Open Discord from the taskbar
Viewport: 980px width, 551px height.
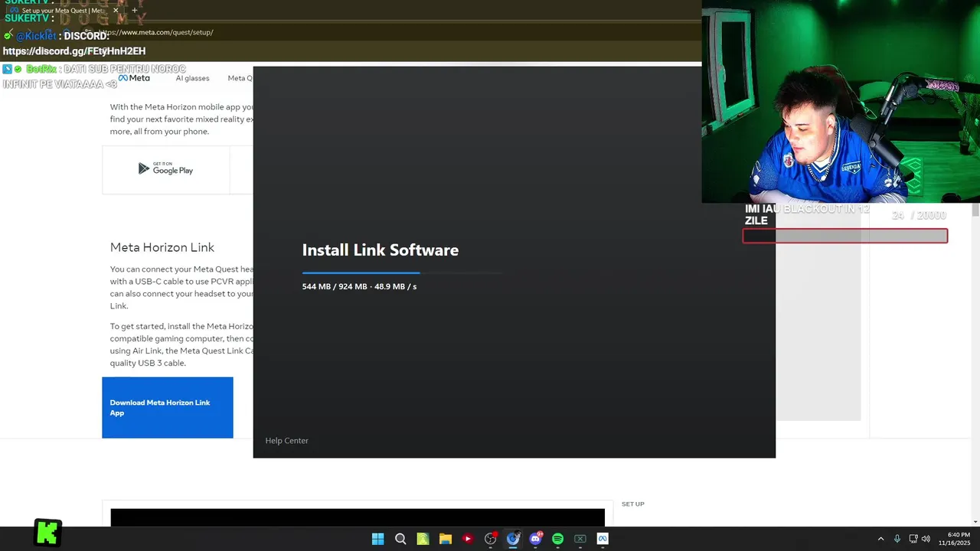click(x=535, y=539)
